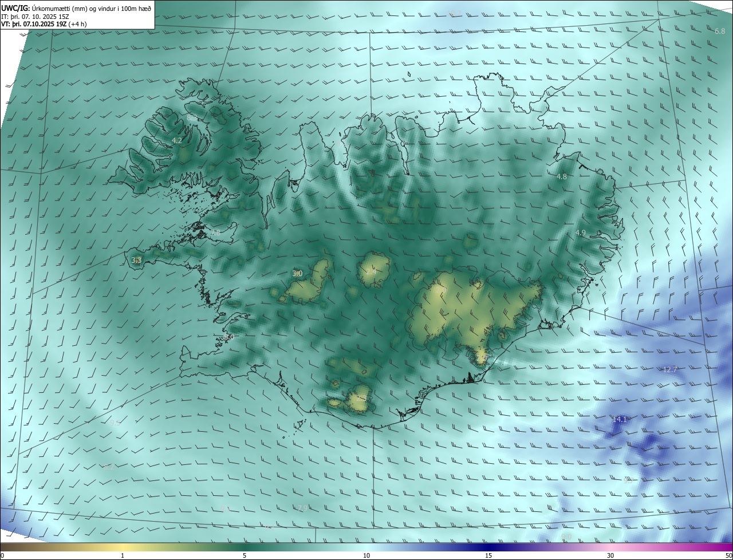Click the 4.2 value label in Westfjords
Screen dimensions: 733x560
(x=177, y=140)
